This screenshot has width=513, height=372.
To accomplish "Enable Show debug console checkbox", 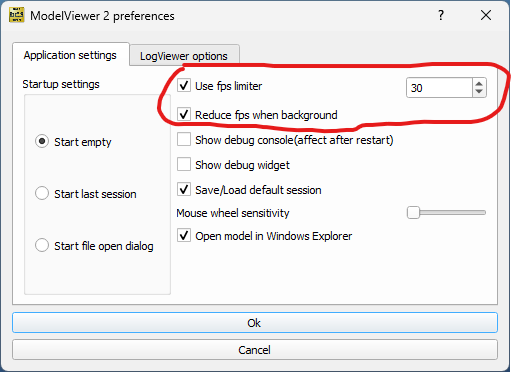I will click(184, 139).
